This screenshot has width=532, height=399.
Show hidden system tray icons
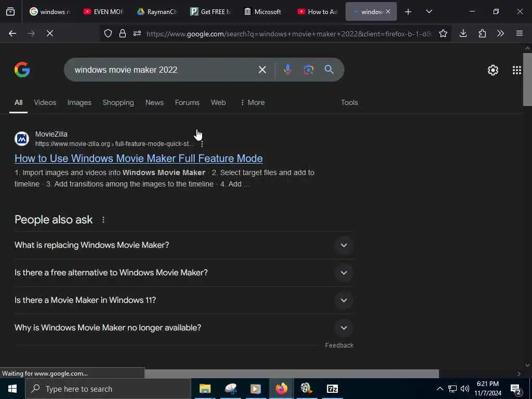pyautogui.click(x=440, y=389)
